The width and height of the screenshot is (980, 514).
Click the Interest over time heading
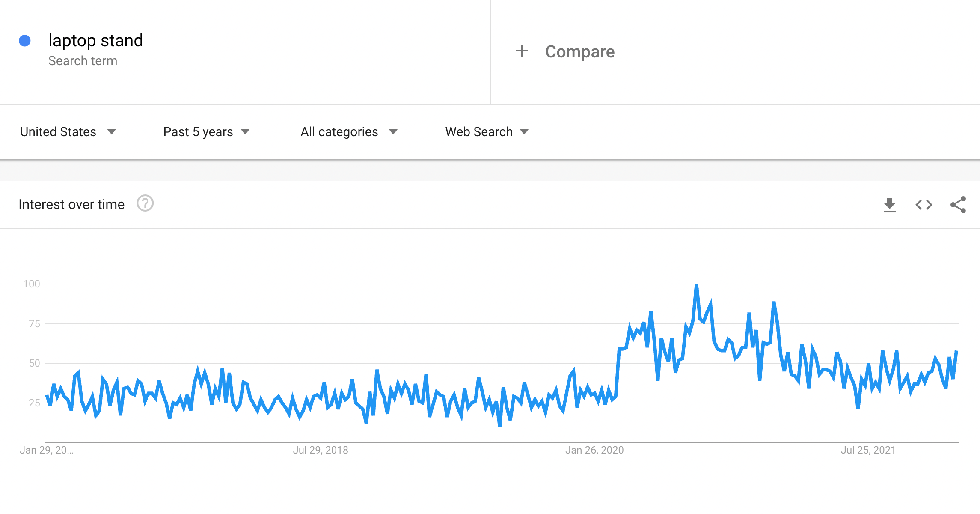tap(71, 205)
